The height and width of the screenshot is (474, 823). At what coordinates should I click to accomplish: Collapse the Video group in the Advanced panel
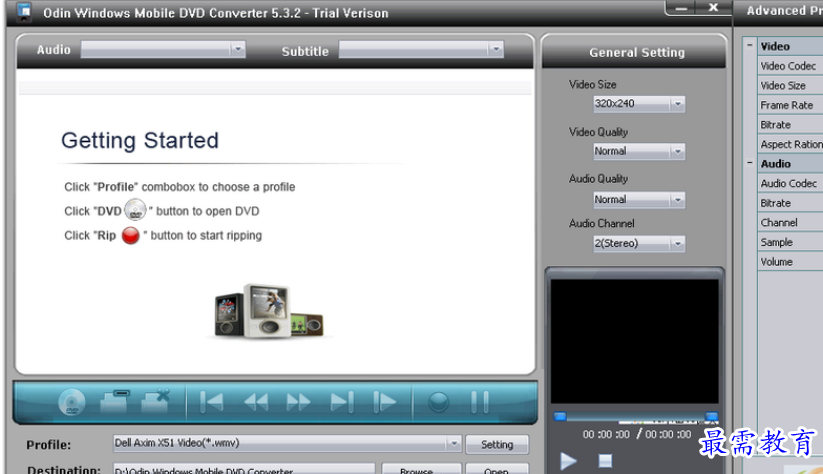pos(750,45)
